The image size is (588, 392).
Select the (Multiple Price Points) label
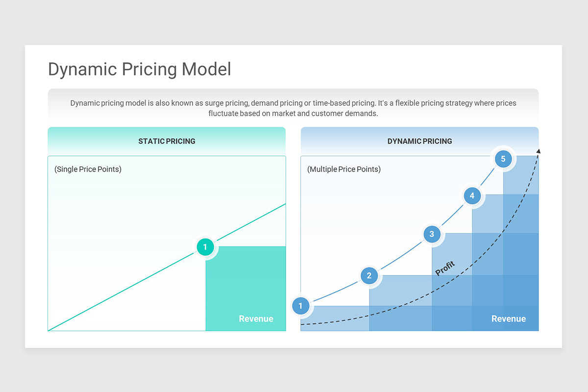[x=344, y=169]
